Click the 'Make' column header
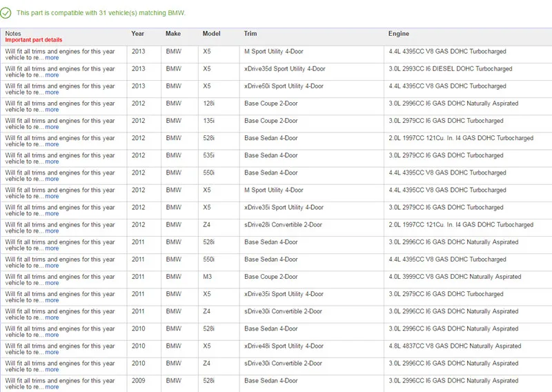The height and width of the screenshot is (392, 552). pyautogui.click(x=173, y=33)
